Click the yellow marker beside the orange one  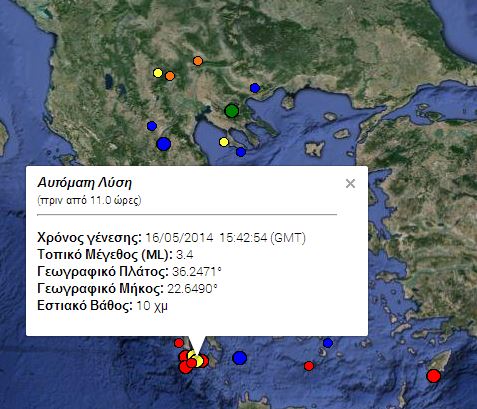click(158, 73)
